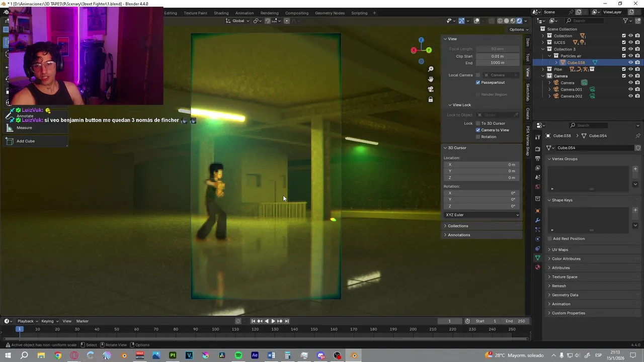
Task: Click the Clip Start value field
Action: pos(498,56)
